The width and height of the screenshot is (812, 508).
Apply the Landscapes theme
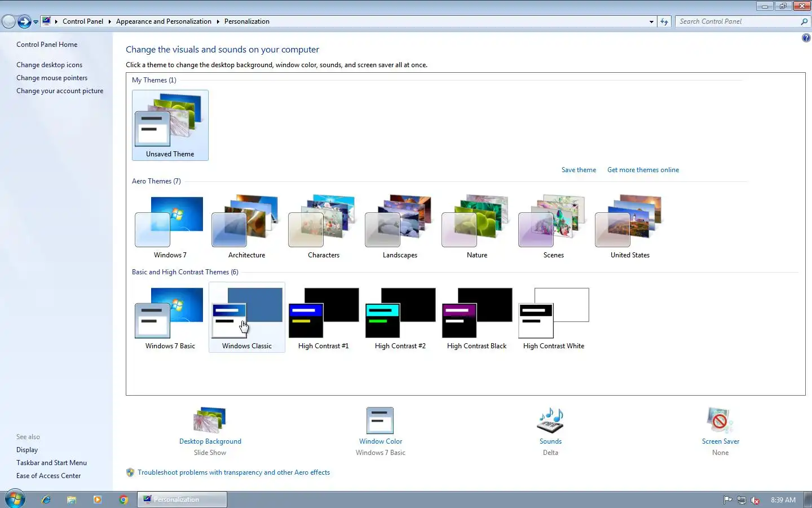[x=400, y=227]
